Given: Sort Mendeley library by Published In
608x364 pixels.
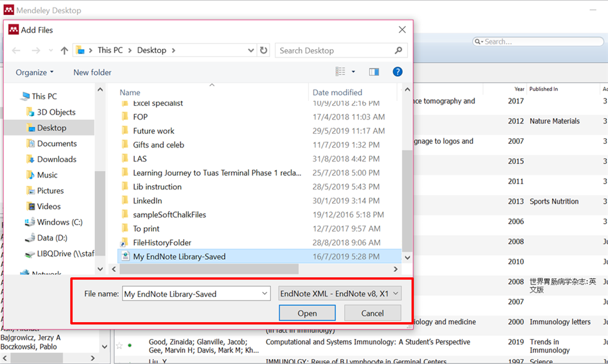Looking at the screenshot, I should 543,89.
